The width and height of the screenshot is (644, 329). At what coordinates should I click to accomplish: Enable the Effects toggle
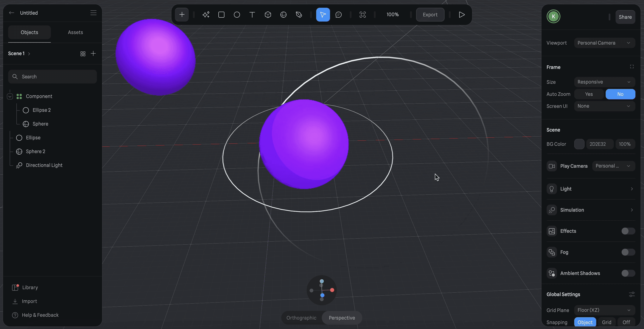point(628,231)
